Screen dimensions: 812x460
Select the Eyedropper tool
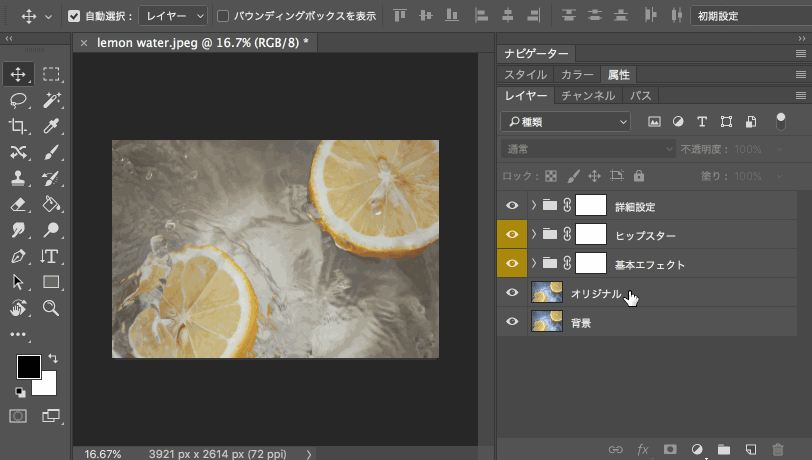pyautogui.click(x=51, y=126)
